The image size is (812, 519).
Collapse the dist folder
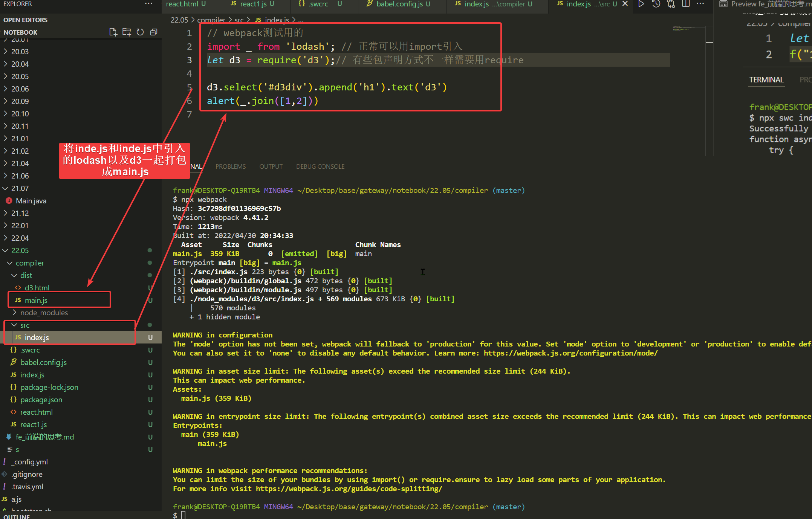click(14, 275)
